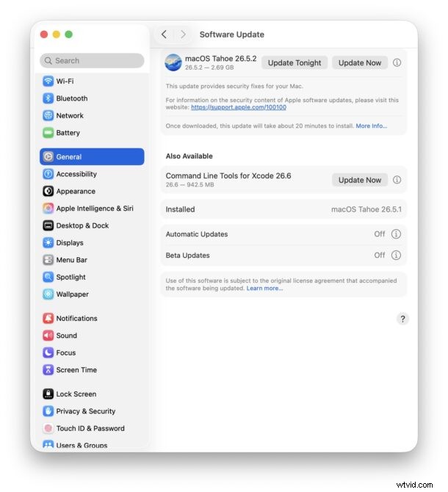Click the macOS Tahoe update thumbnail
Viewport: 448px width, 492px height.
(x=173, y=62)
